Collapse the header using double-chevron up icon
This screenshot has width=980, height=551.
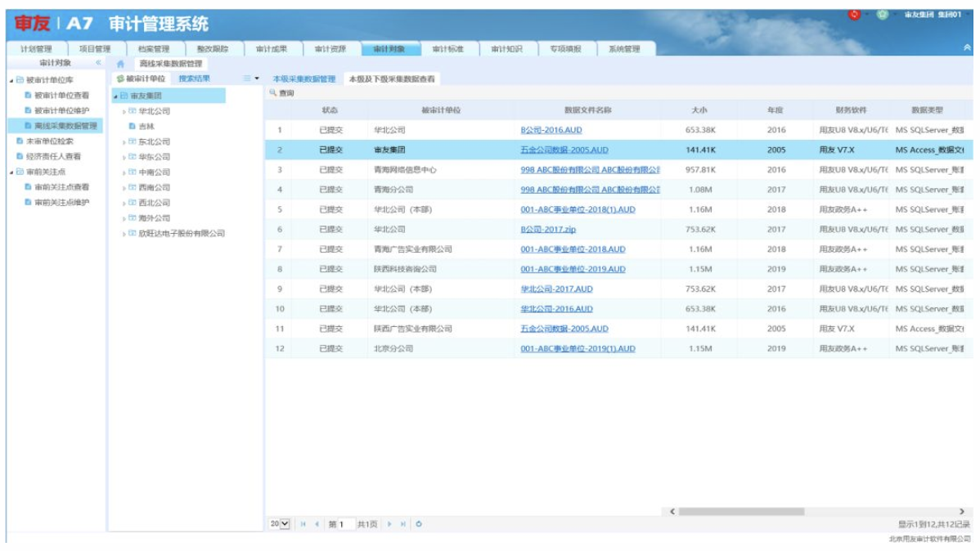click(x=968, y=48)
